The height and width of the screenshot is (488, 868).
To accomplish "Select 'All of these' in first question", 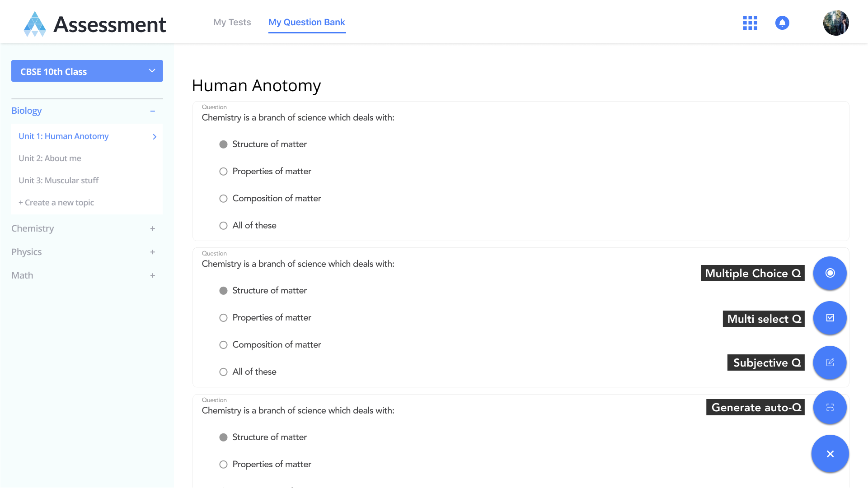I will [223, 226].
